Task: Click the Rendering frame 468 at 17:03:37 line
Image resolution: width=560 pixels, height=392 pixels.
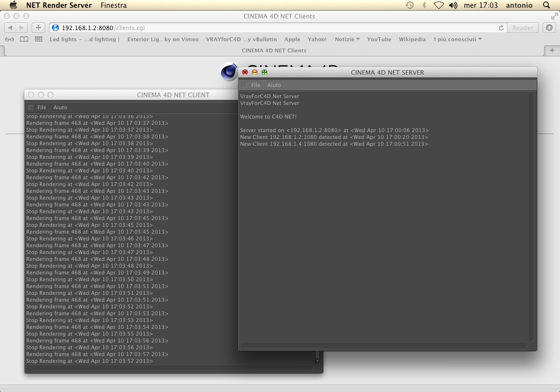Action: point(97,123)
